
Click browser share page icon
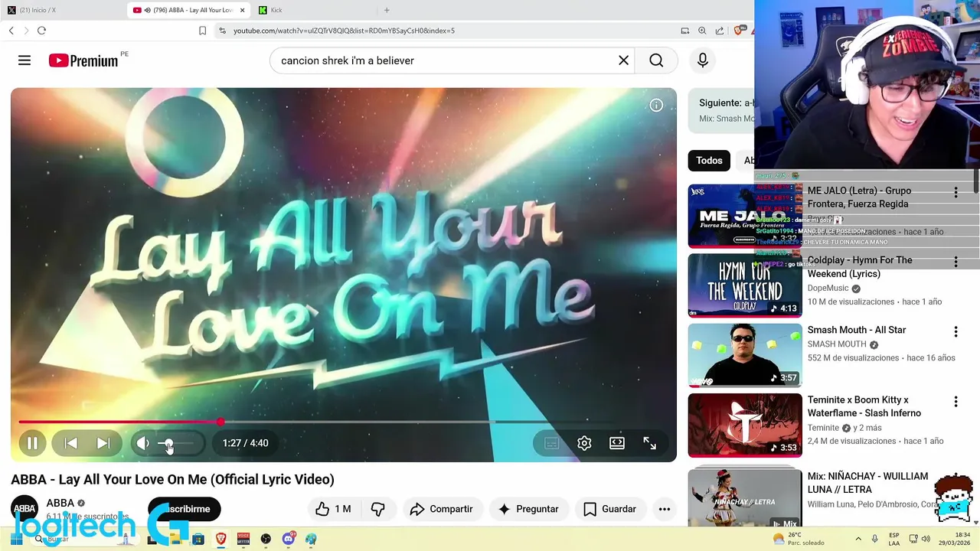pyautogui.click(x=720, y=31)
